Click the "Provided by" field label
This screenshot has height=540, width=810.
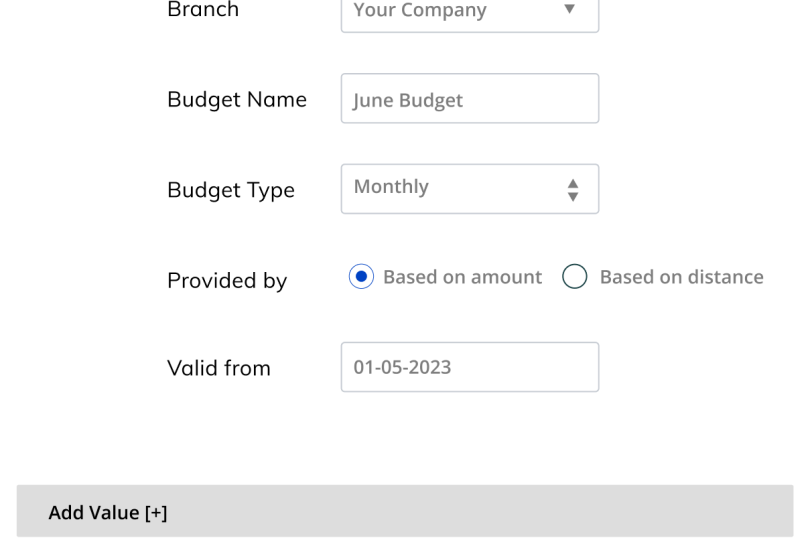click(227, 281)
